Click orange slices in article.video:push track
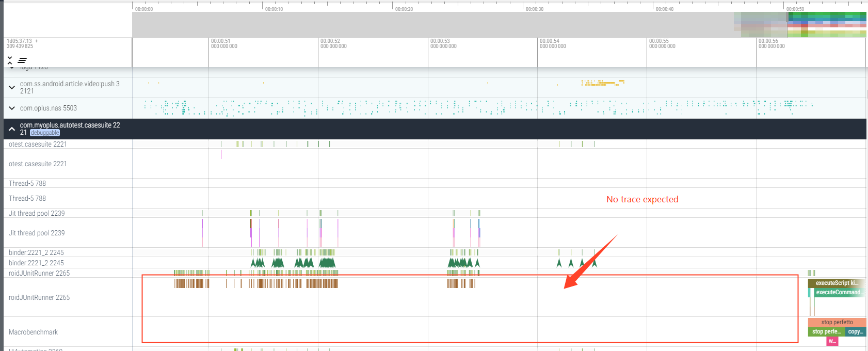This screenshot has height=351, width=868. 604,83
